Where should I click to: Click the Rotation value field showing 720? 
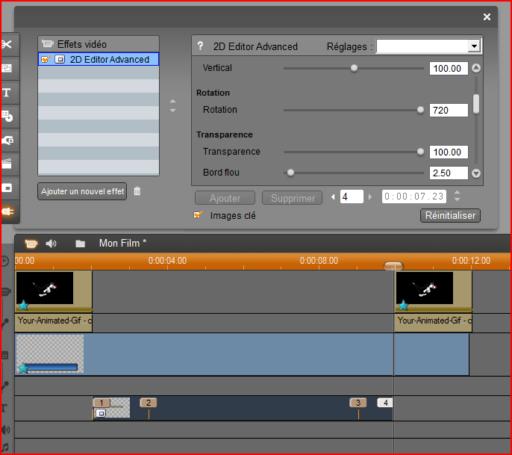(x=449, y=110)
